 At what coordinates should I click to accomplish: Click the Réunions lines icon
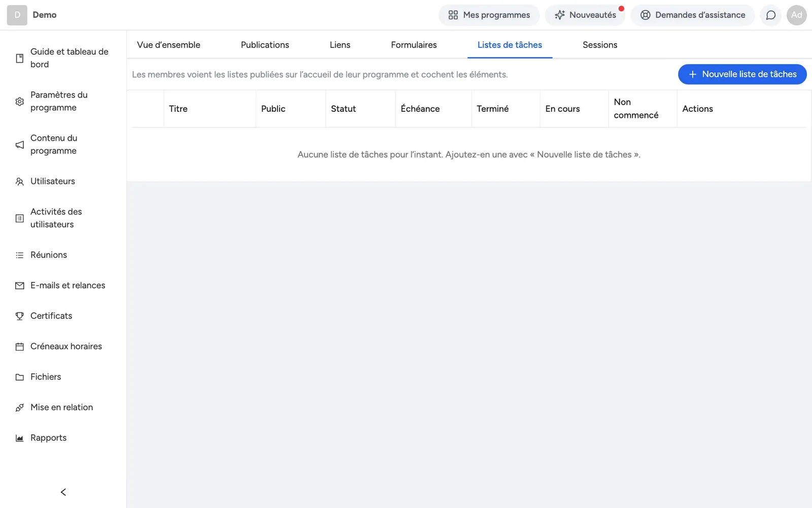click(20, 255)
